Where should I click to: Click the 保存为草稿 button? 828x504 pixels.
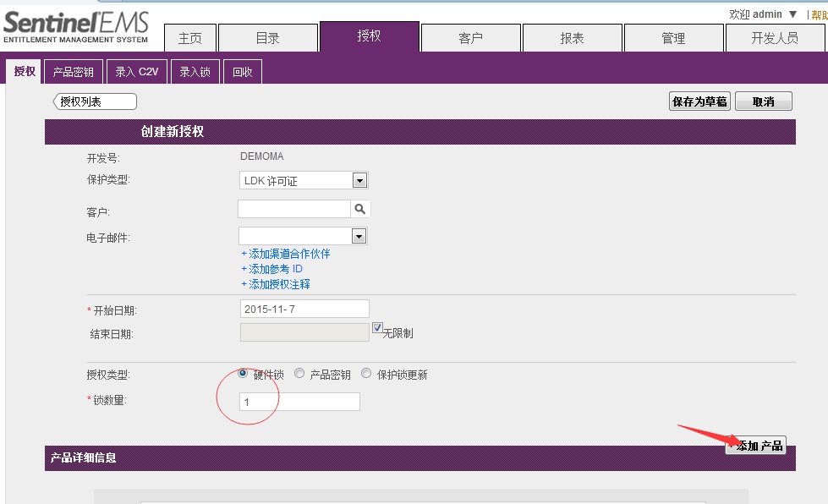pos(699,101)
